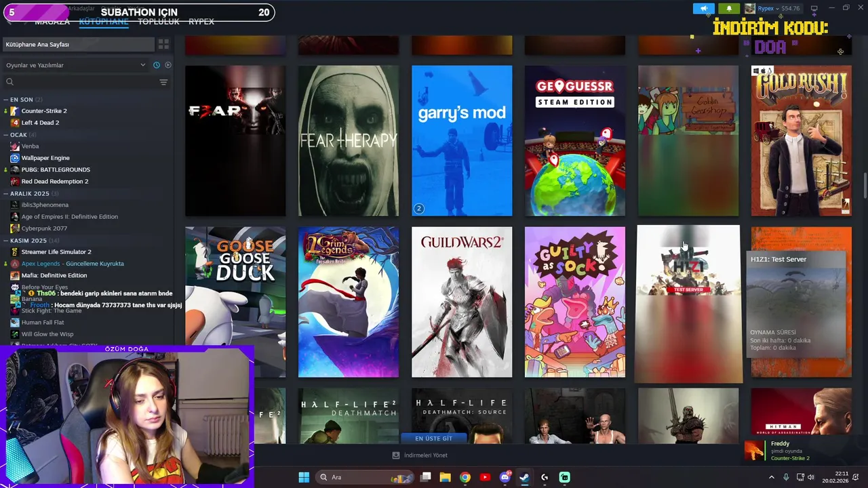Viewport: 868px width, 488px height.
Task: Open Windows Start menu
Action: coord(304,477)
